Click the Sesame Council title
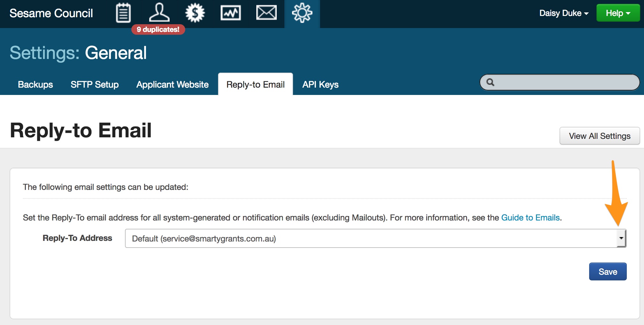 pos(51,13)
